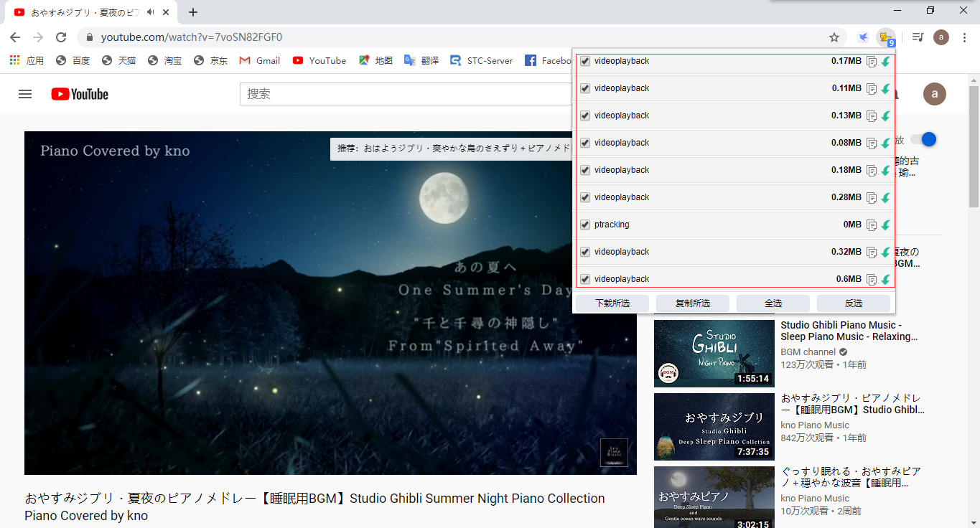This screenshot has width=980, height=528.
Task: Download the 0.08MB videoplayback item
Action: click(886, 143)
